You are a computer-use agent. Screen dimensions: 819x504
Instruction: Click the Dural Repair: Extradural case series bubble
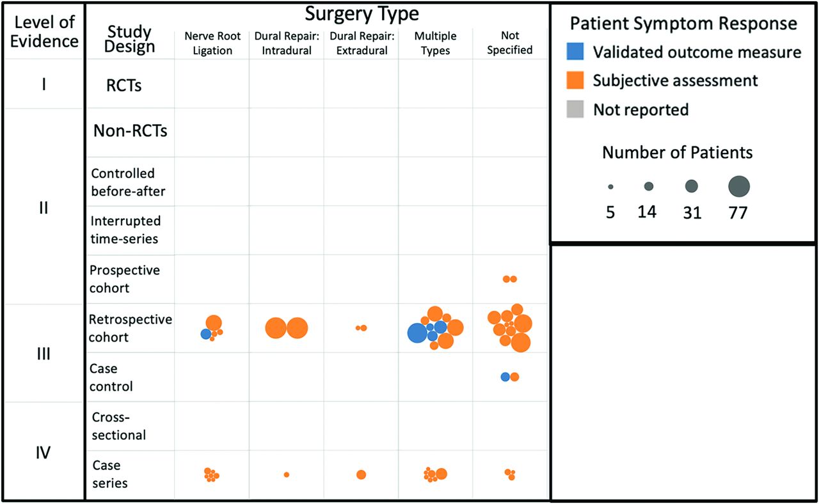click(x=362, y=475)
